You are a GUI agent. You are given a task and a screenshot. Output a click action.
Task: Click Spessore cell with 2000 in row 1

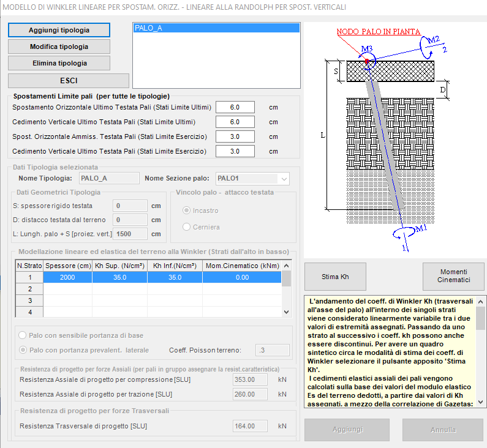(67, 277)
